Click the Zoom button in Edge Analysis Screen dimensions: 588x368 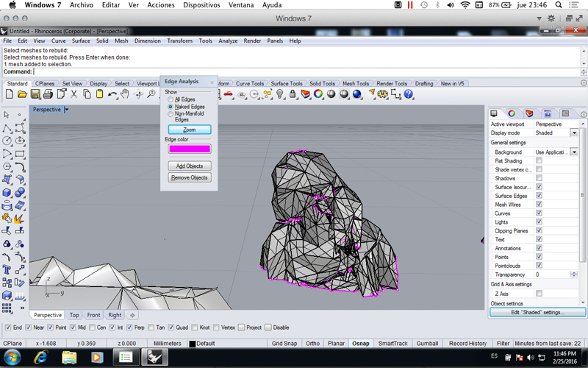point(190,130)
